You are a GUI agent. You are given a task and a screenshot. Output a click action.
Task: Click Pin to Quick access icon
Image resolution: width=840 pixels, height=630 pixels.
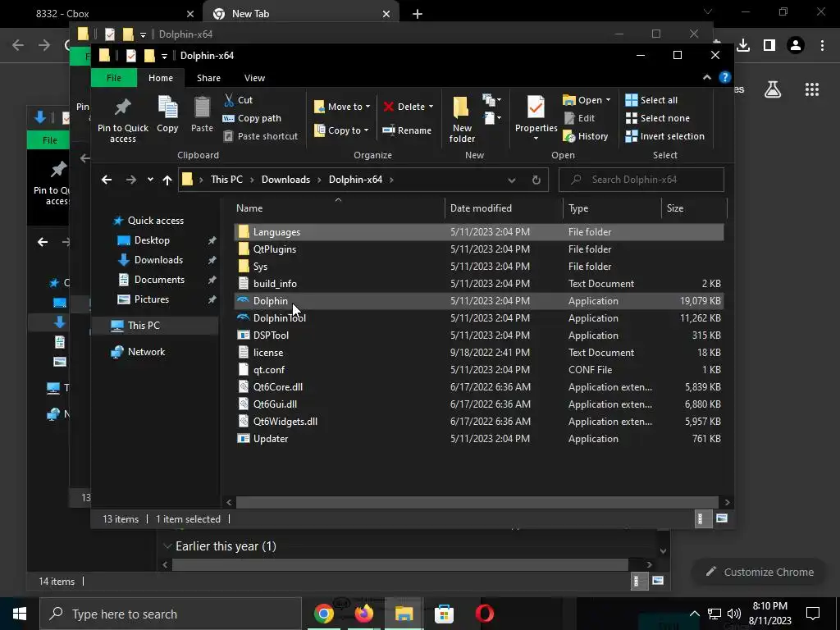(123, 119)
